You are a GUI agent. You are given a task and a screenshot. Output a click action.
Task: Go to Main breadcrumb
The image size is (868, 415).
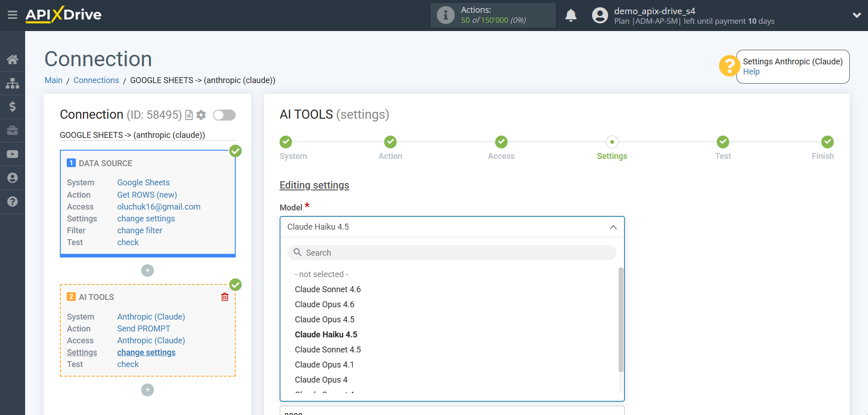[x=53, y=80]
